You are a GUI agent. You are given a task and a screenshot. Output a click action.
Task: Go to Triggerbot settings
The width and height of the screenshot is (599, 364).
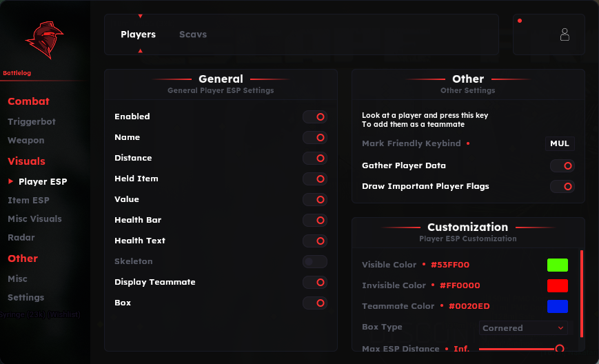pos(32,121)
